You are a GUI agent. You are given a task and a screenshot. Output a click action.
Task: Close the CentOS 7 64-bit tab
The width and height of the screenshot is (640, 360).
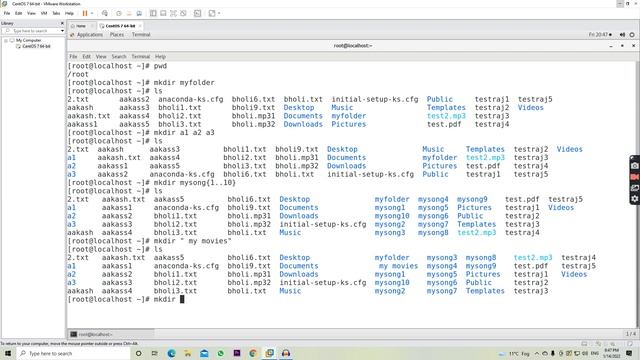click(140, 26)
